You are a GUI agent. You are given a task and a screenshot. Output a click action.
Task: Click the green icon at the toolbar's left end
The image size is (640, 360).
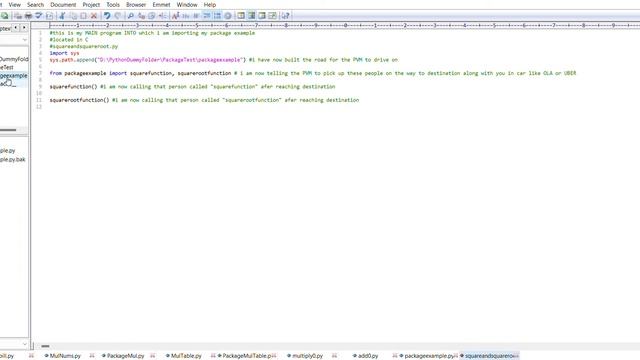coord(4,16)
